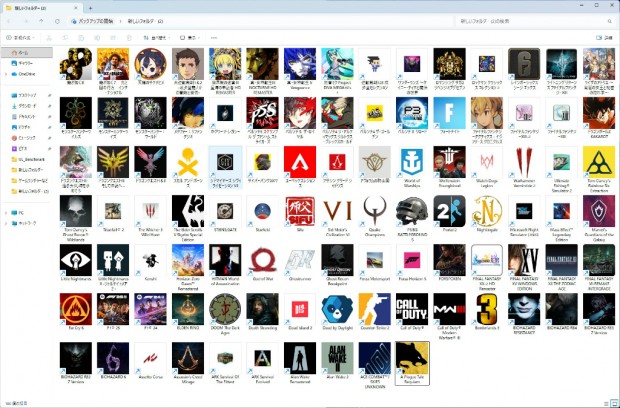Click the Quake Champions icon
Viewport: 620px width, 408px height.
coord(376,210)
